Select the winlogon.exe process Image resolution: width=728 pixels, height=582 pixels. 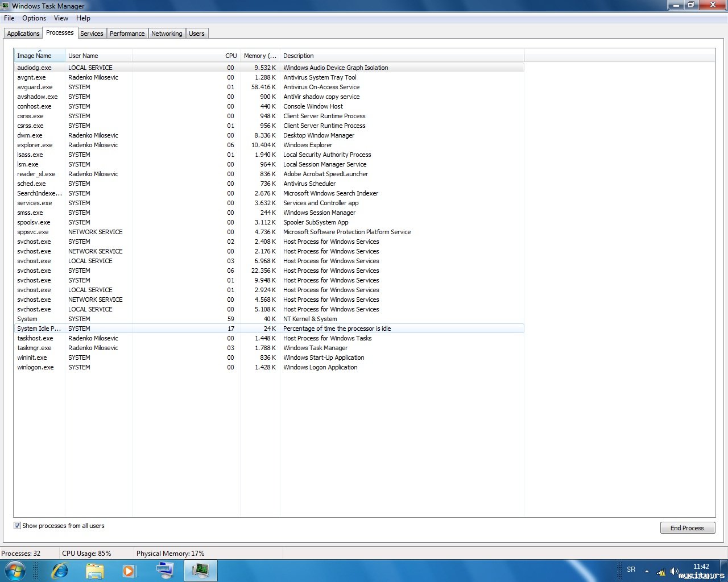pyautogui.click(x=269, y=367)
